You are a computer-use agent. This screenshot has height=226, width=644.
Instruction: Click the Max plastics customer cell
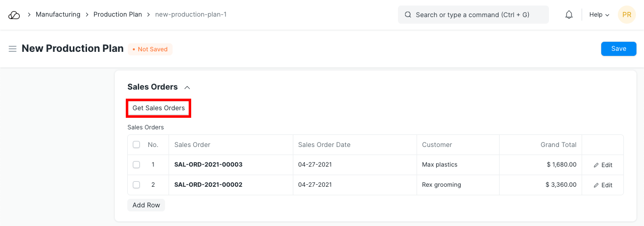click(440, 165)
